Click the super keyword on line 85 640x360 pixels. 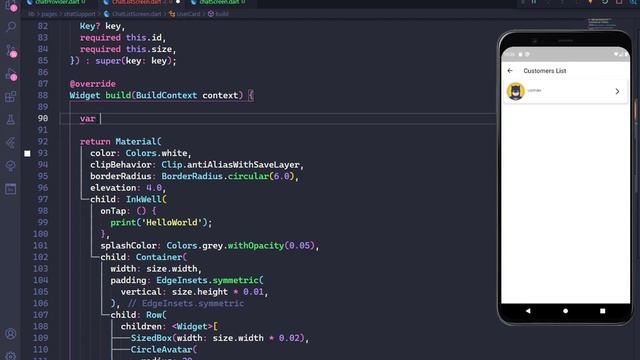pyautogui.click(x=108, y=61)
